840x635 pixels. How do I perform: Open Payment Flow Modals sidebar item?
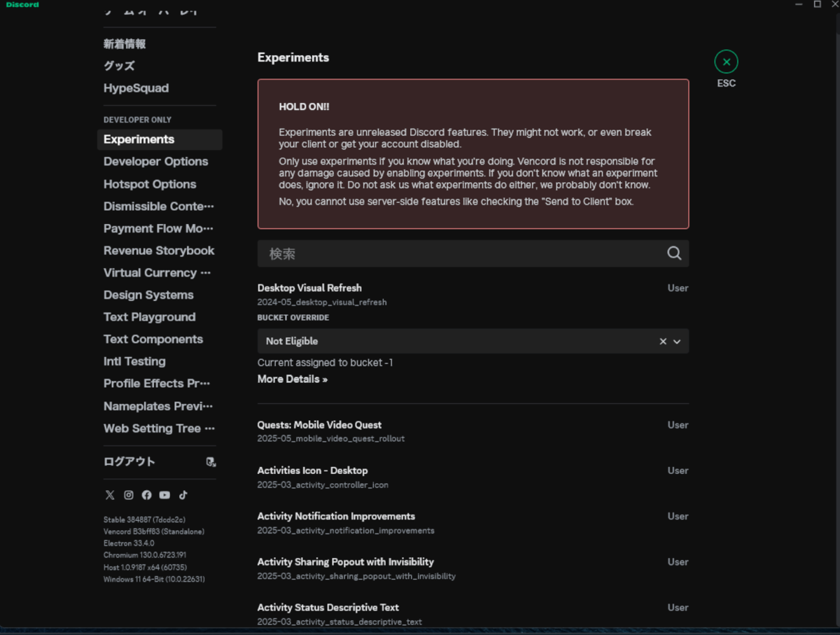tap(160, 228)
